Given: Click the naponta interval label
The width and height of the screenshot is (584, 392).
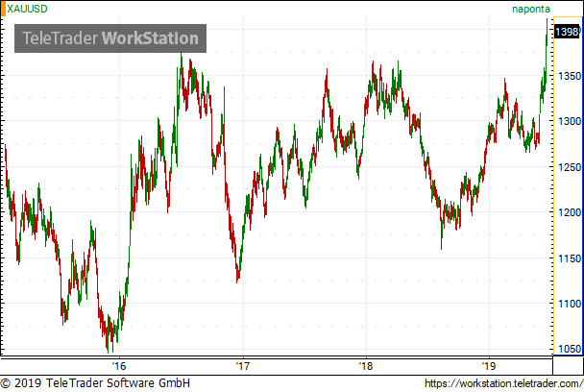Looking at the screenshot, I should (x=531, y=9).
